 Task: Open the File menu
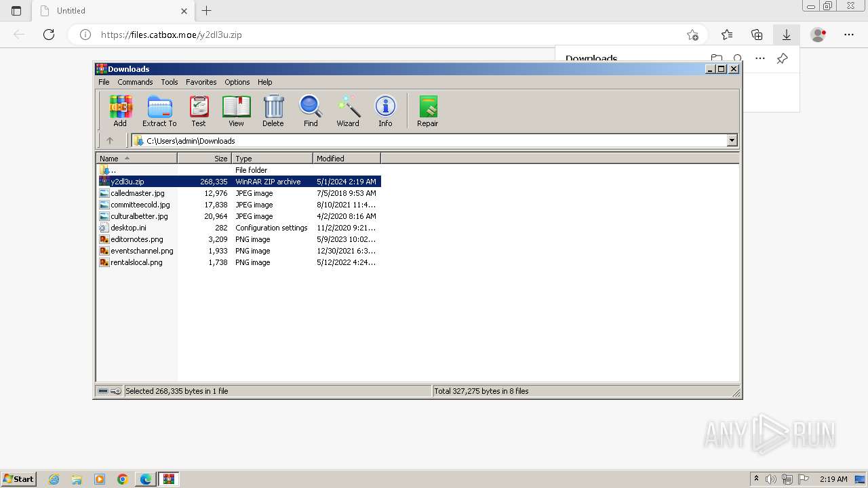click(x=104, y=82)
